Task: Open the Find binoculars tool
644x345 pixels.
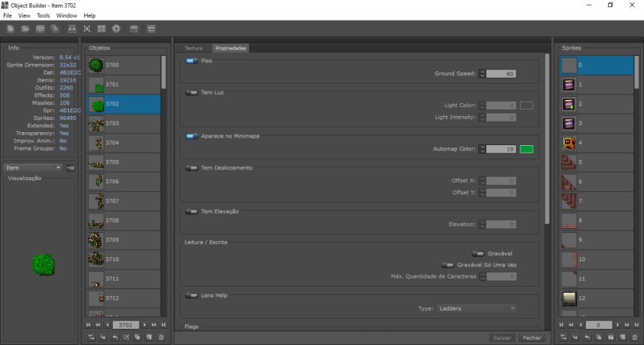Action: [71, 29]
